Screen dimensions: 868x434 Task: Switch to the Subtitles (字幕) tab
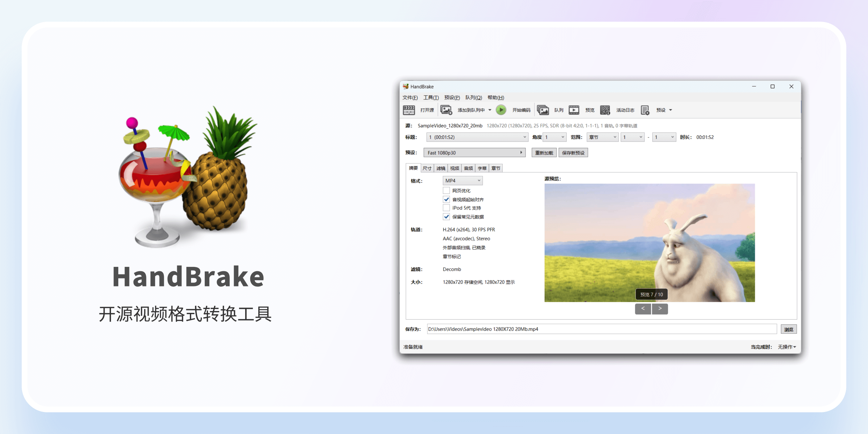coord(482,168)
